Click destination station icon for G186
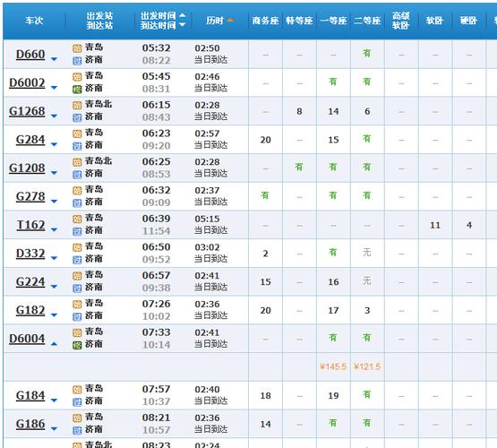The image size is (497, 448). pos(77,430)
